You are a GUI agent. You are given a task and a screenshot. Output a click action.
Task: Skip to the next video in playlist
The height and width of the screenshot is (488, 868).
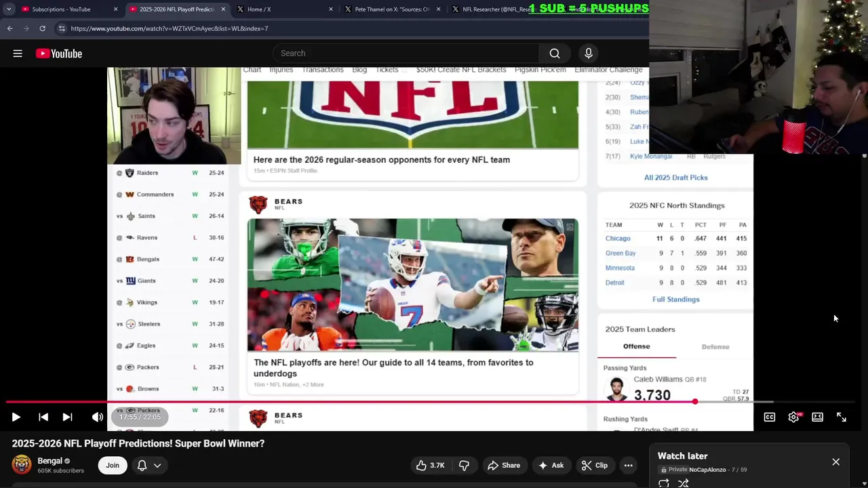click(x=67, y=418)
